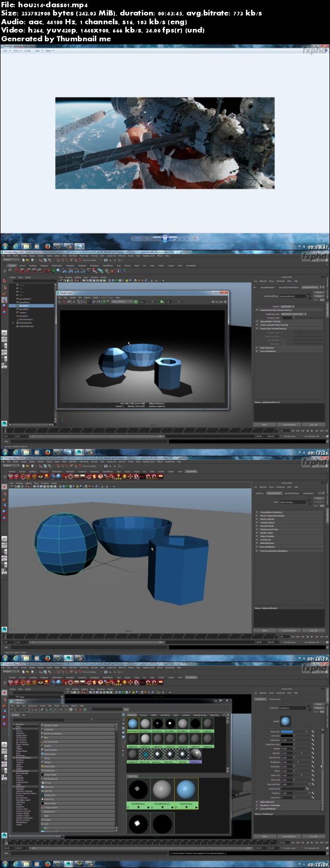Screen dimensions: 330x868
Task: Collapse the Linear Poly Smooth History section
Action: point(289,328)
